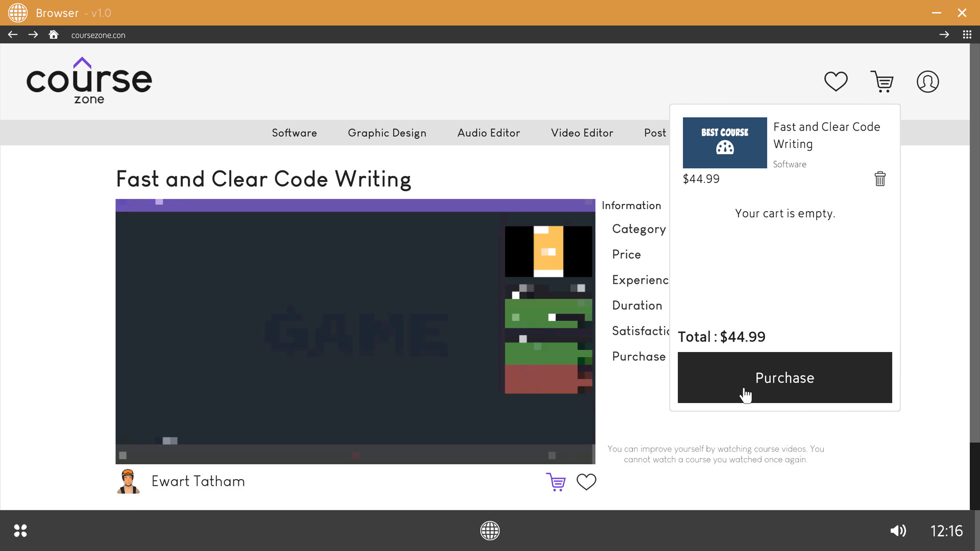This screenshot has height=551, width=980.
Task: Open the apps grid in the taskbar
Action: [21, 531]
